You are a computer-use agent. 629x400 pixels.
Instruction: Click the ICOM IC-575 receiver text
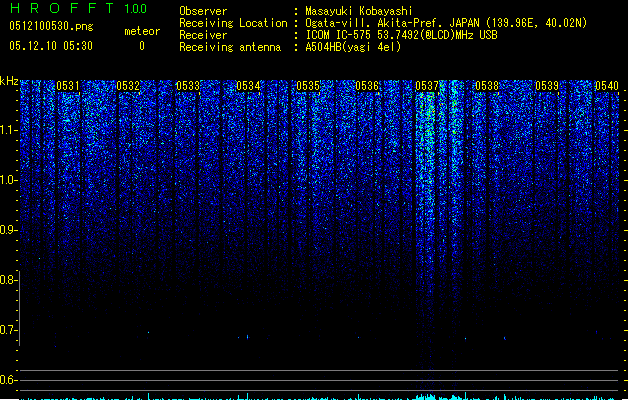tap(401, 35)
